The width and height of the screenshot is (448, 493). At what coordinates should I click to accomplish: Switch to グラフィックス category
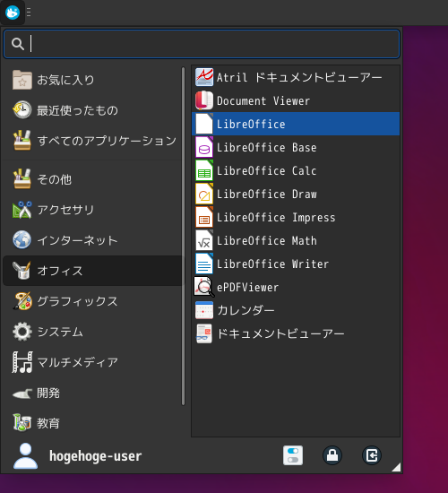92,301
